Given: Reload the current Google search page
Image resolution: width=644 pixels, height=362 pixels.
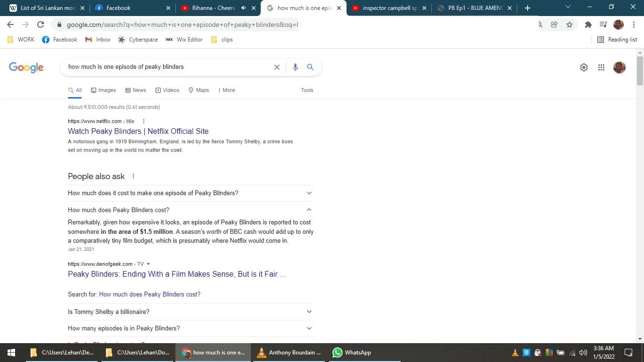Looking at the screenshot, I should [41, 25].
